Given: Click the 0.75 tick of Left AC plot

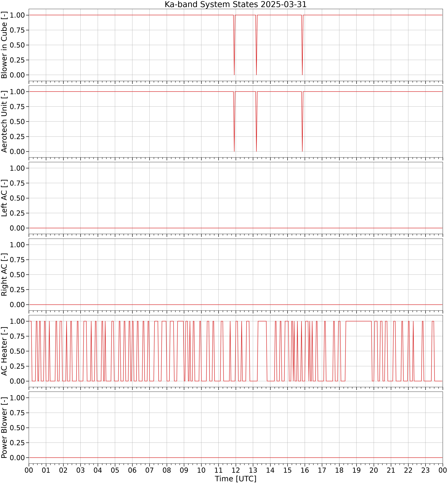Looking at the screenshot, I should [x=17, y=183].
